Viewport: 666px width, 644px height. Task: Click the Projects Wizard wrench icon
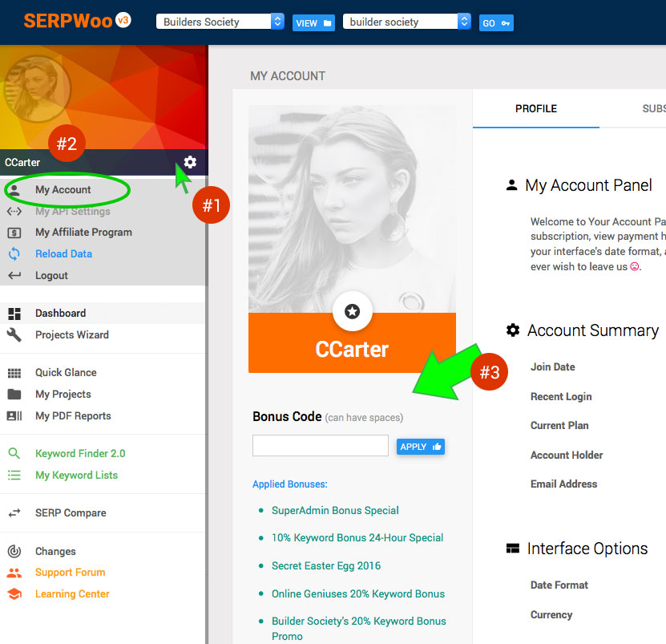pos(14,335)
